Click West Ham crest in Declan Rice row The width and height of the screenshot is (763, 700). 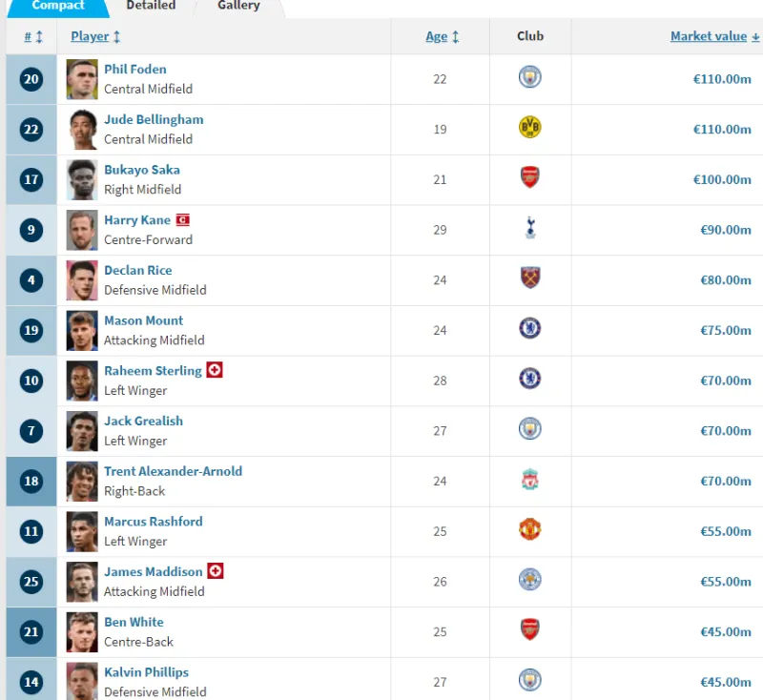coord(530,278)
